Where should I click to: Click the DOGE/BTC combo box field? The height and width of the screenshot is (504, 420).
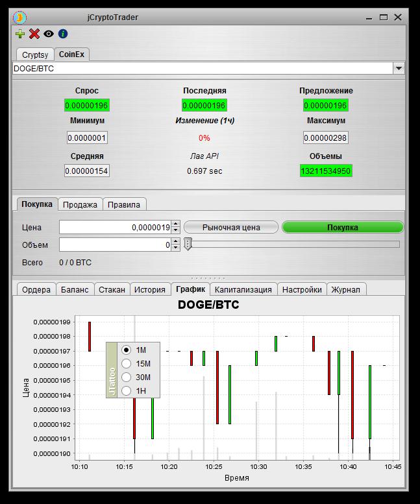click(x=203, y=69)
